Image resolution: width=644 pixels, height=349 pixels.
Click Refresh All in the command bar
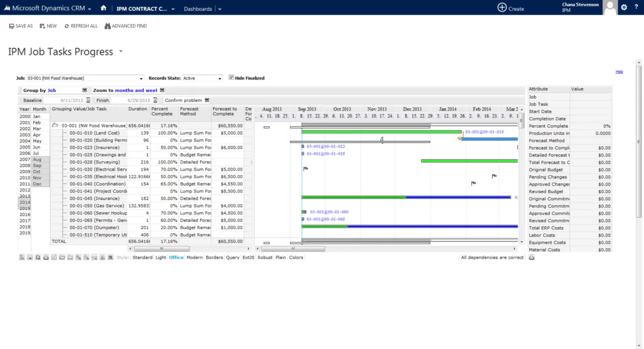[80, 26]
